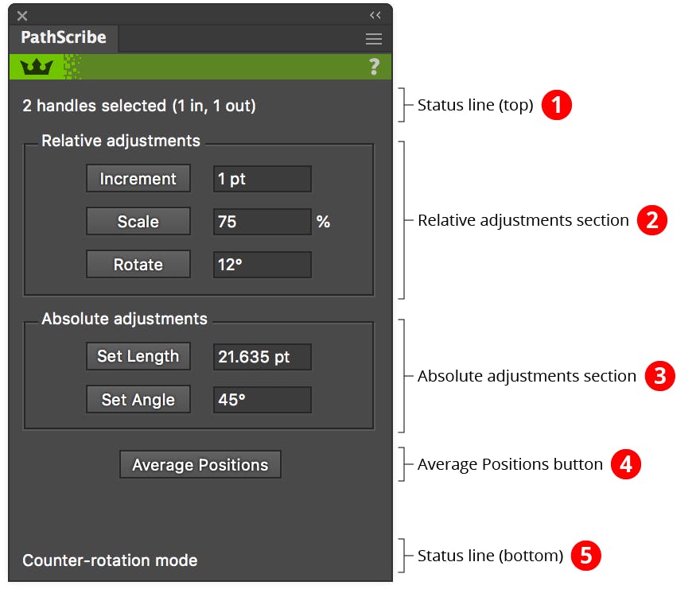Switch to the PathScribe tab

point(62,38)
